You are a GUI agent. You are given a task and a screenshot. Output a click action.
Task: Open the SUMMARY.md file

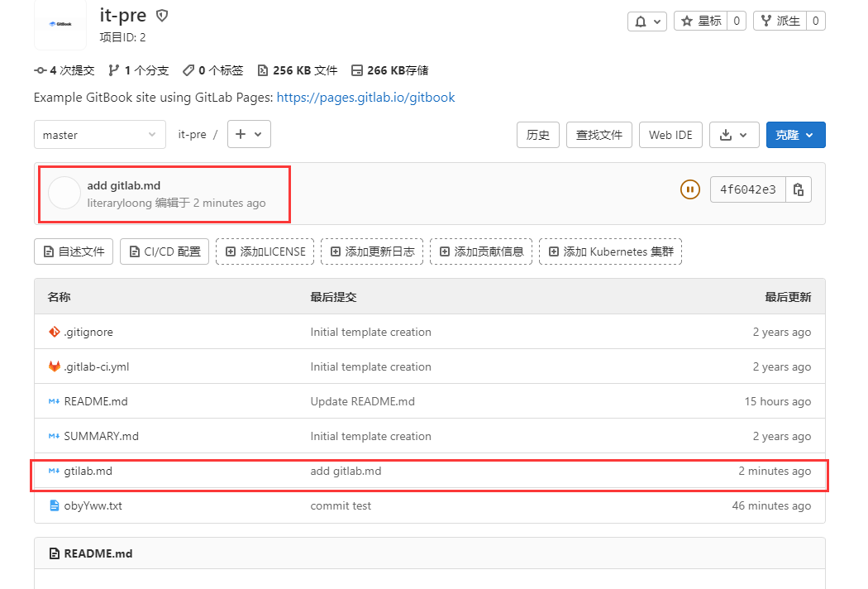pyautogui.click(x=102, y=436)
